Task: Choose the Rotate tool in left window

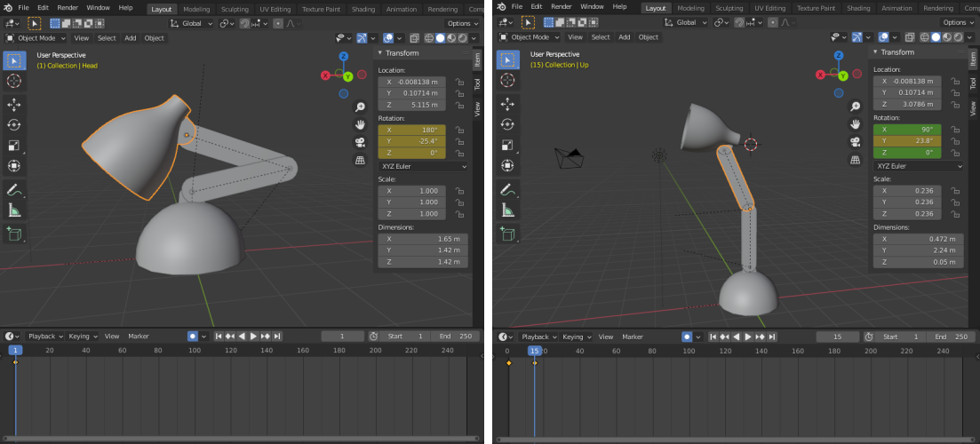Action: coord(13,125)
